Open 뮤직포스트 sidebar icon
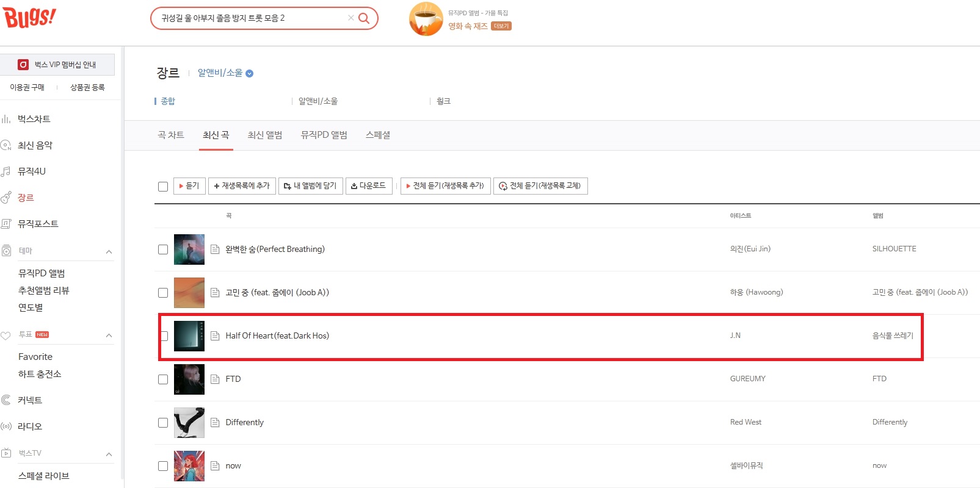Screen dimensions: 980x488 (x=6, y=224)
